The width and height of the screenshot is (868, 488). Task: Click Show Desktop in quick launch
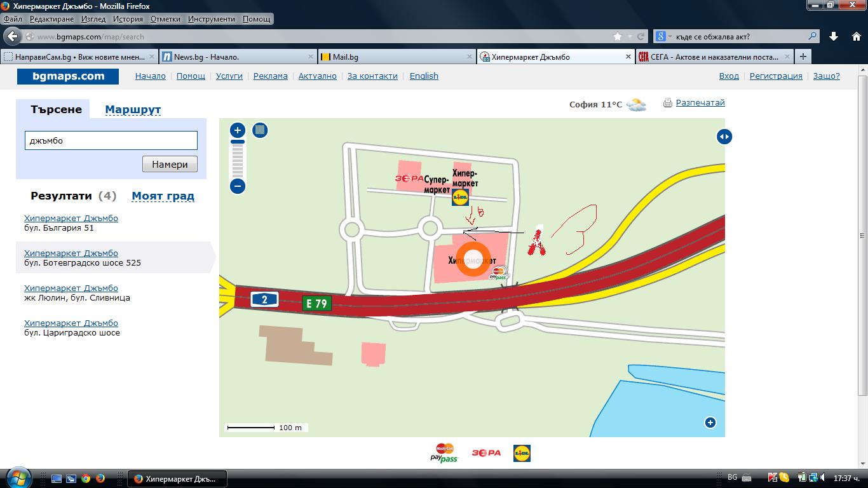coord(56,478)
